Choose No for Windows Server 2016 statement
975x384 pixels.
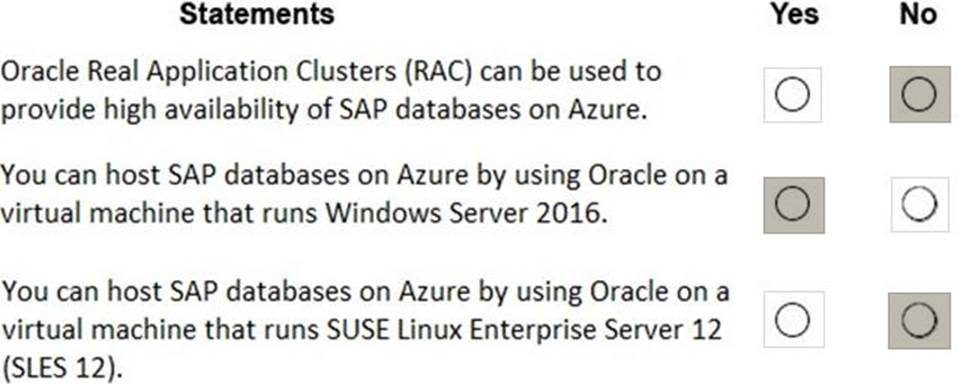coord(920,205)
